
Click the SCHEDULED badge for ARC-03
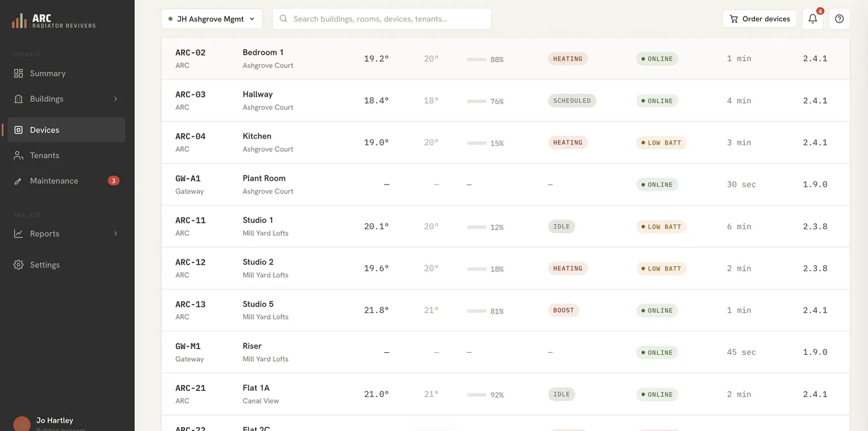(572, 101)
